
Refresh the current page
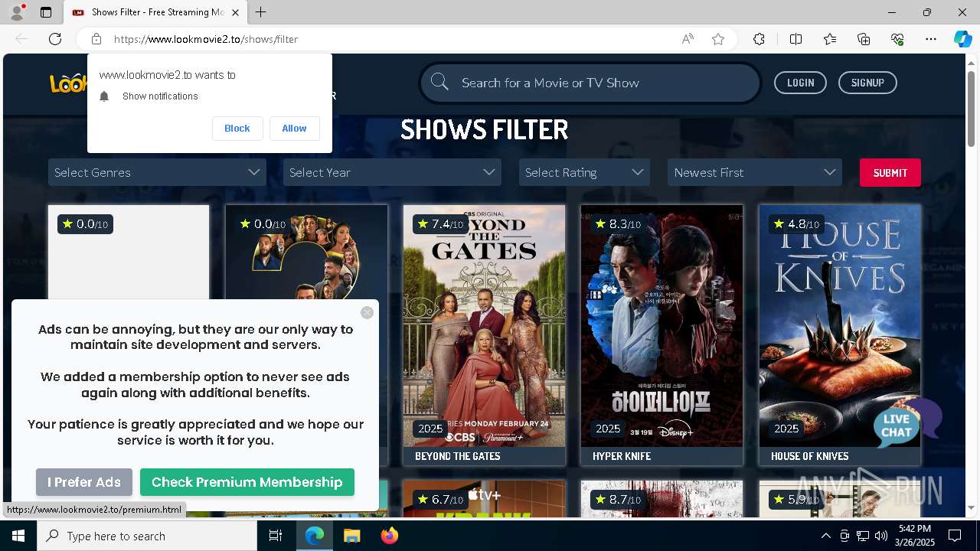pyautogui.click(x=55, y=39)
